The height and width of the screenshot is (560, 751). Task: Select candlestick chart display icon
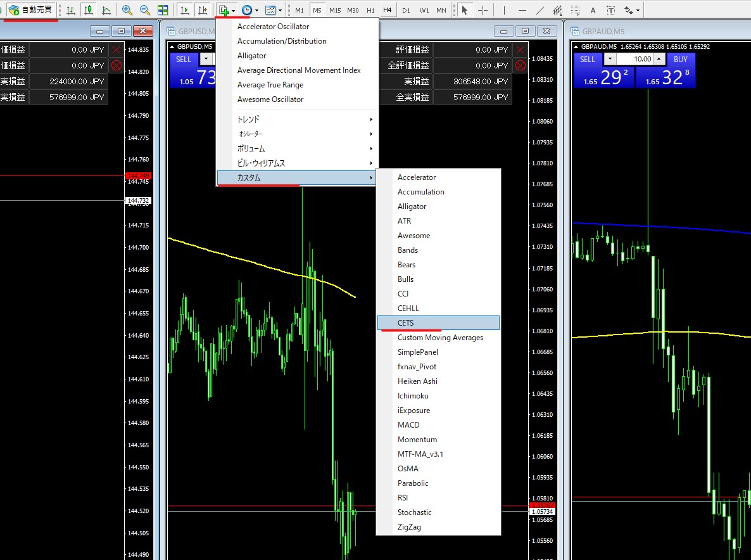pyautogui.click(x=88, y=10)
